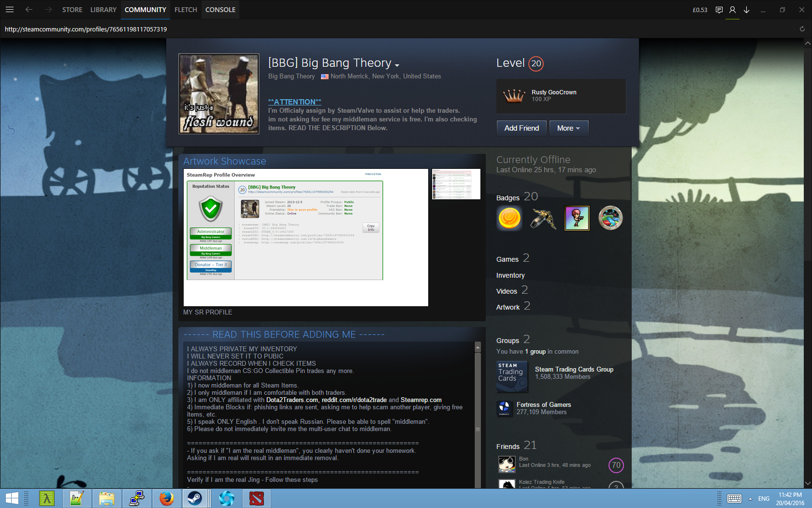
Task: Reload the page with refresh icon
Action: (x=802, y=29)
